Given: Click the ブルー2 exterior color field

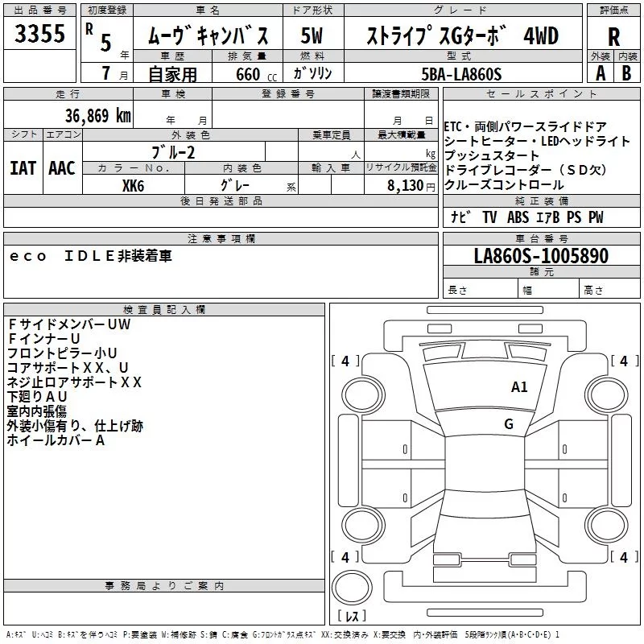Looking at the screenshot, I should [173, 152].
